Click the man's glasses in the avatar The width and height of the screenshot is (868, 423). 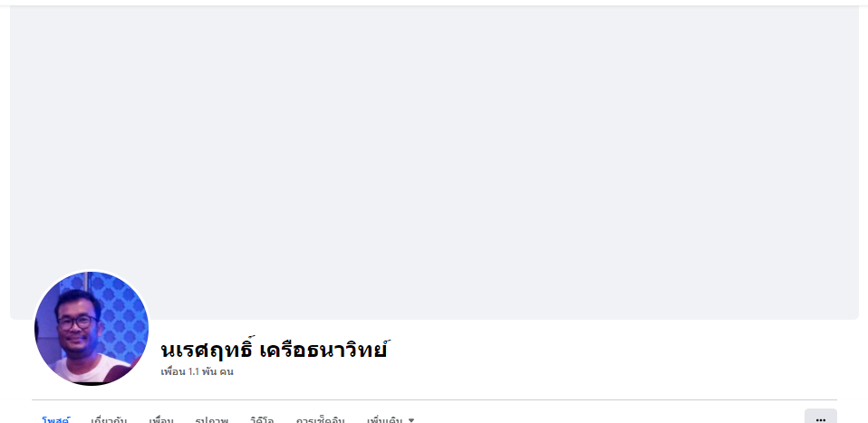click(77, 322)
